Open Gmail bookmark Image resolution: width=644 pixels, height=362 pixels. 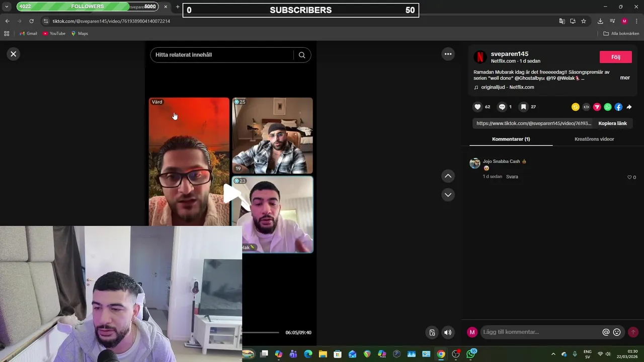pos(28,33)
